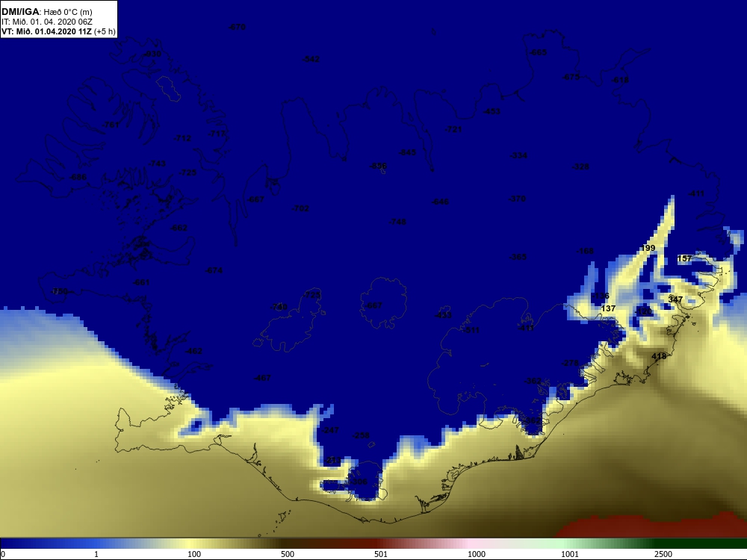
Task: Click the legend scale label 2500
Action: (663, 554)
